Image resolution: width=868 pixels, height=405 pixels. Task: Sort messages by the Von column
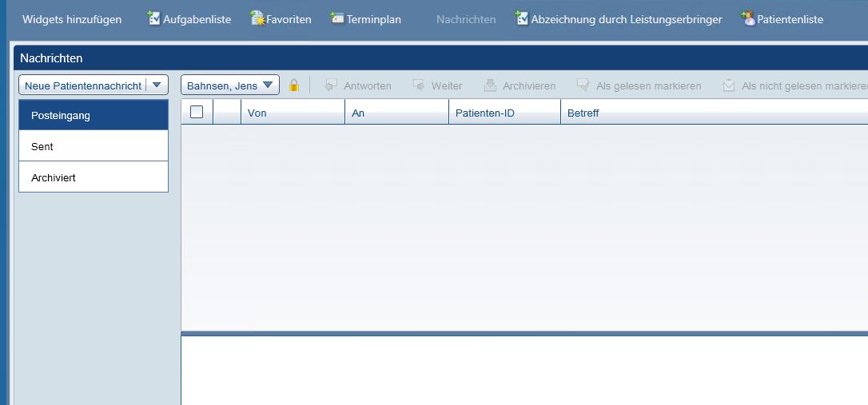(x=293, y=113)
